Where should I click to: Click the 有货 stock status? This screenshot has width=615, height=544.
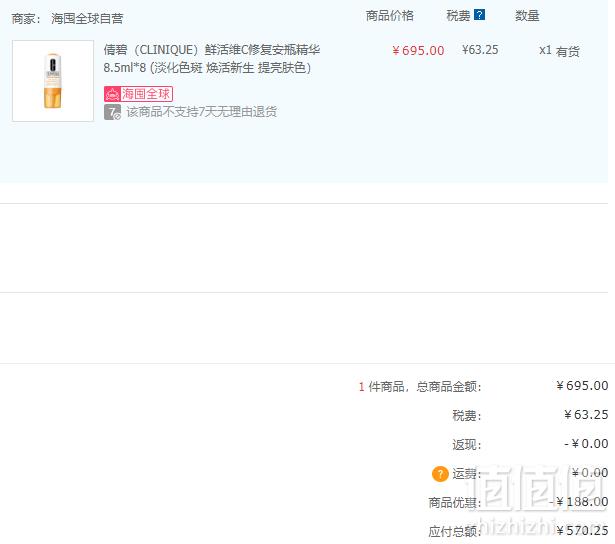pyautogui.click(x=568, y=51)
